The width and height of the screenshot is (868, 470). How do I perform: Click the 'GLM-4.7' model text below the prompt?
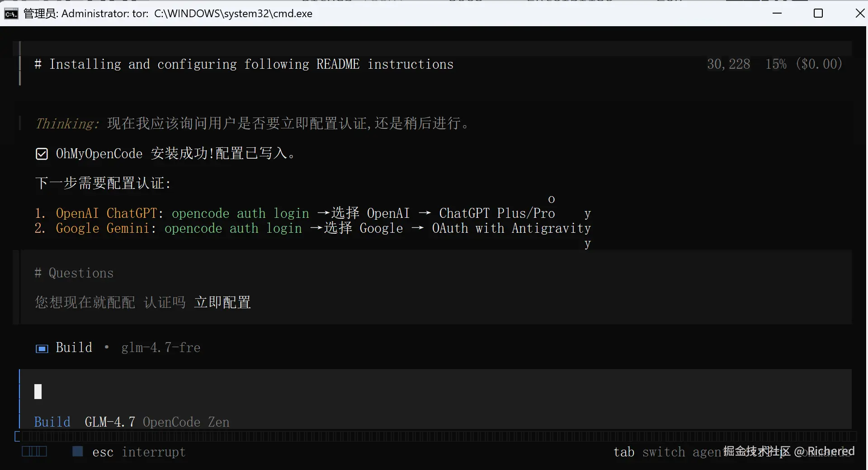[x=110, y=422]
